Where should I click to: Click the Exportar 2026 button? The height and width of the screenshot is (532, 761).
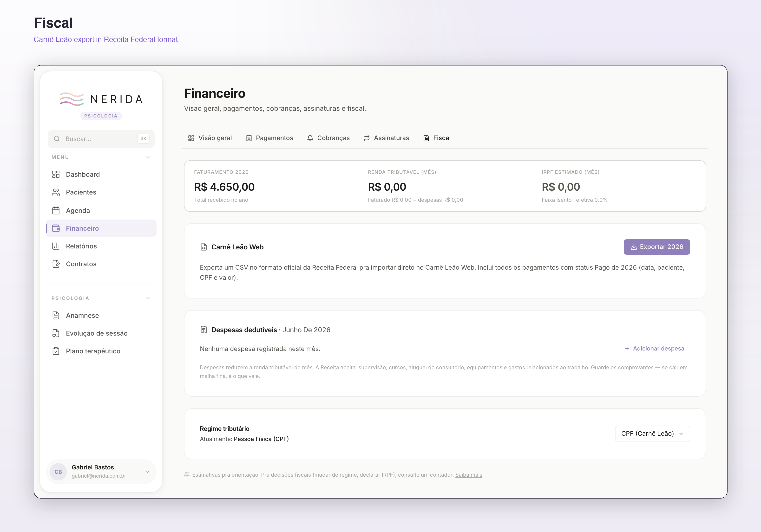coord(656,247)
